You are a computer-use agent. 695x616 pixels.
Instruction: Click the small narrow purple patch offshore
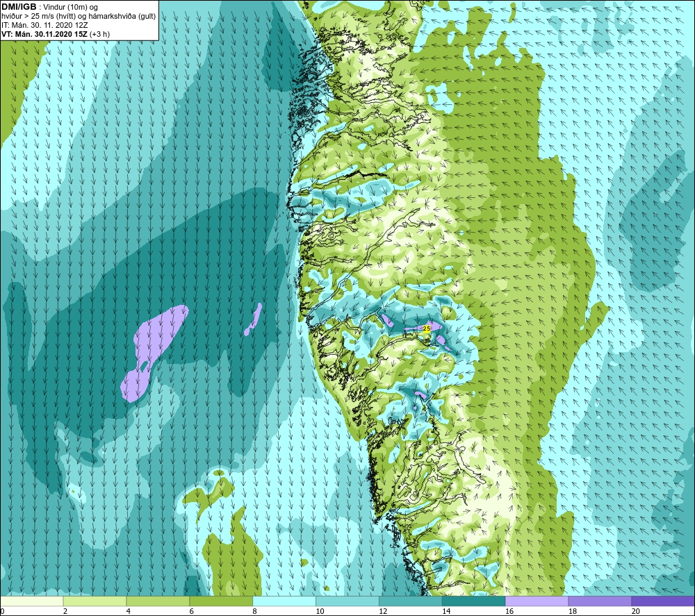[x=254, y=319]
